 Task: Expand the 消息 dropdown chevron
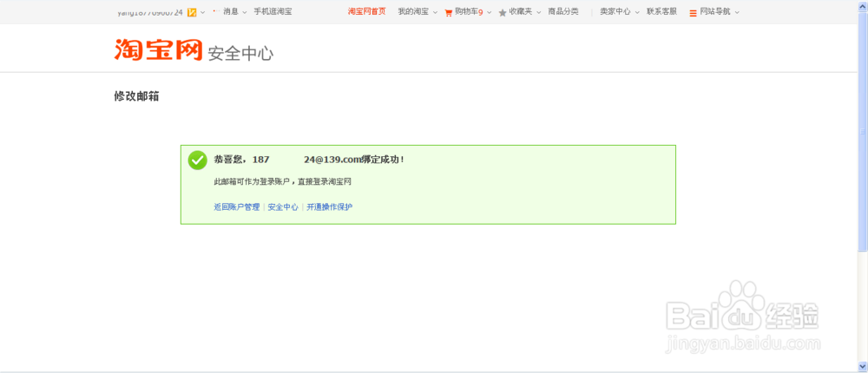point(245,12)
